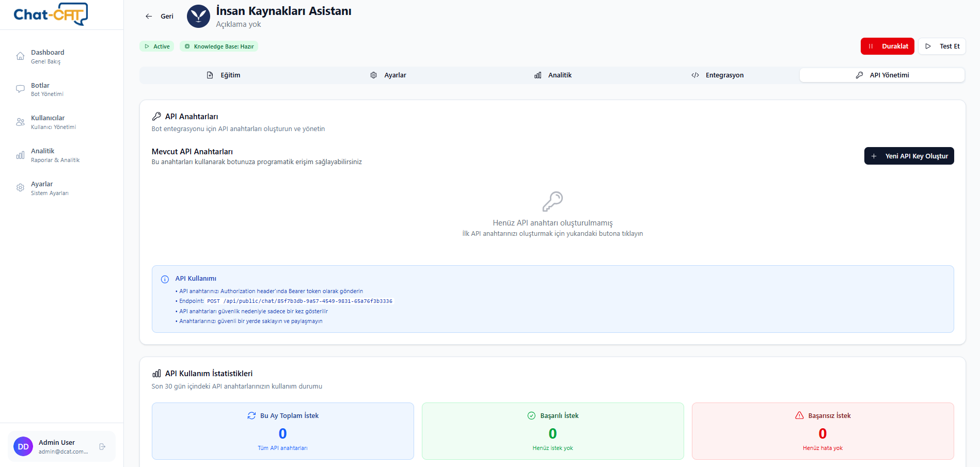
Task: Click the Chat-CAT logo
Action: (x=51, y=14)
